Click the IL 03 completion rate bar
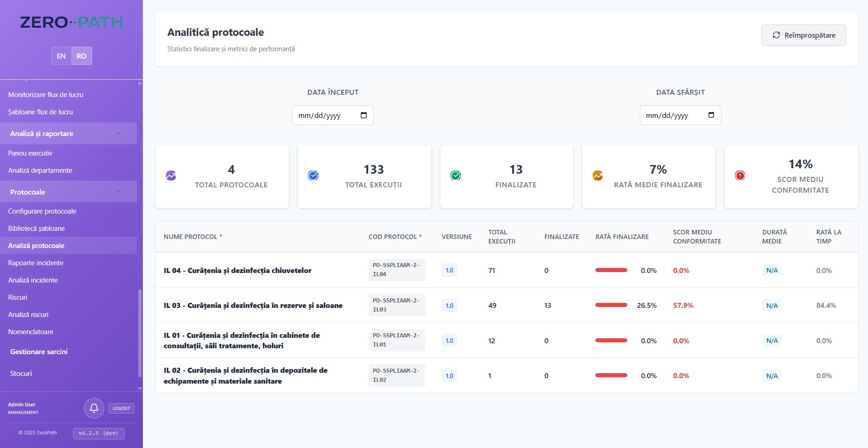 (x=611, y=306)
